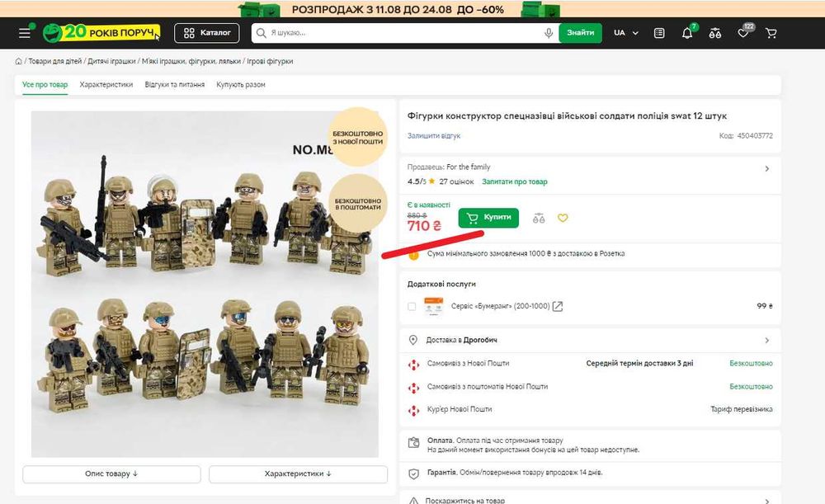Go to home via breadcrumb house icon
This screenshot has height=504, width=825.
[18, 61]
